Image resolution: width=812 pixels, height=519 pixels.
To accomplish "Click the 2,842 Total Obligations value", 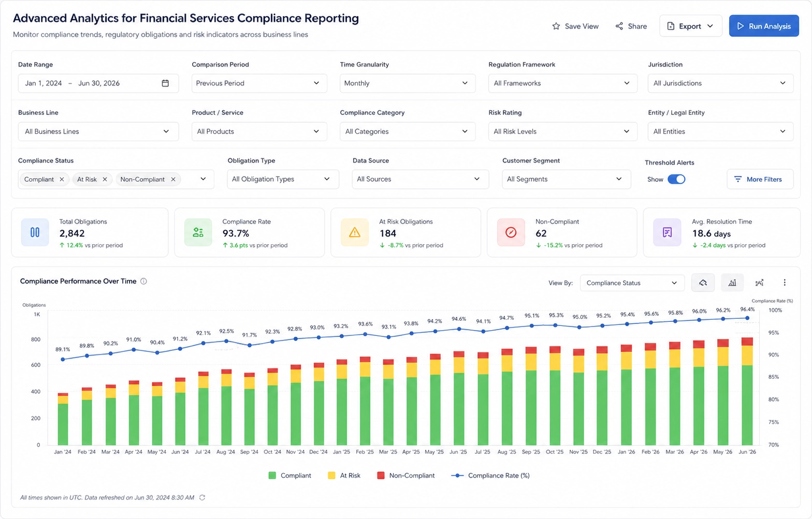I will click(x=72, y=233).
